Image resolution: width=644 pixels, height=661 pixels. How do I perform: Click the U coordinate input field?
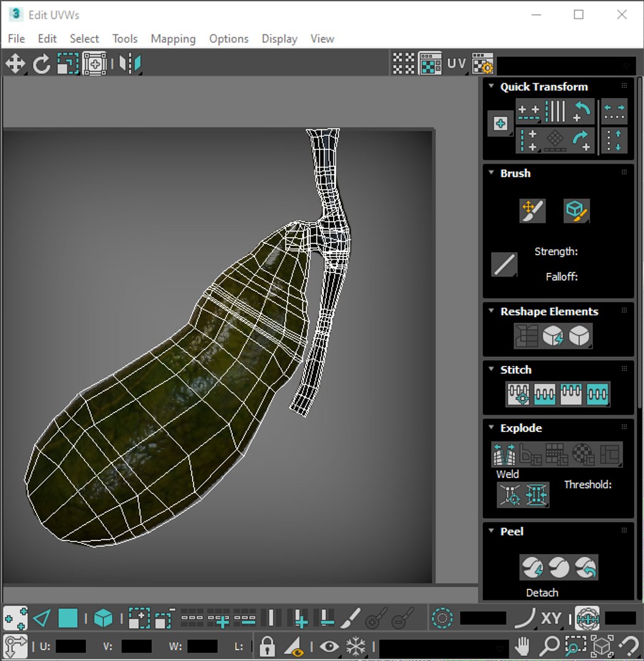tap(70, 646)
